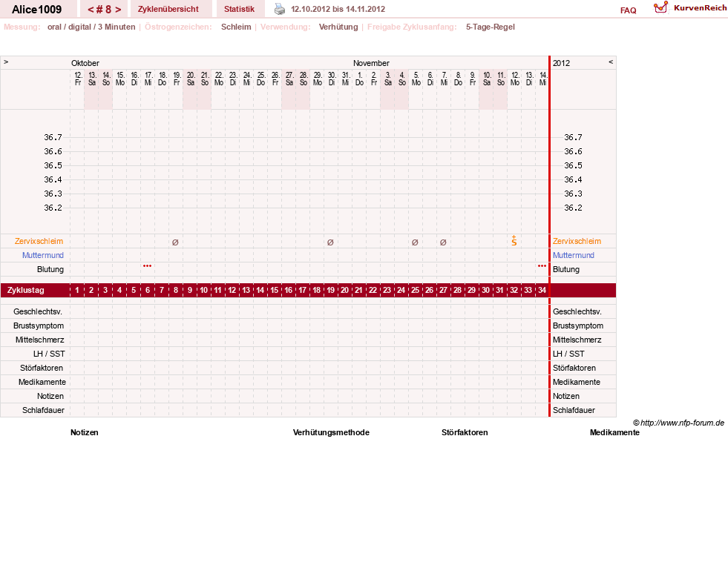Expand chart with the top-left '>' arrow
Viewport: 728px width, 565px height.
coord(6,62)
